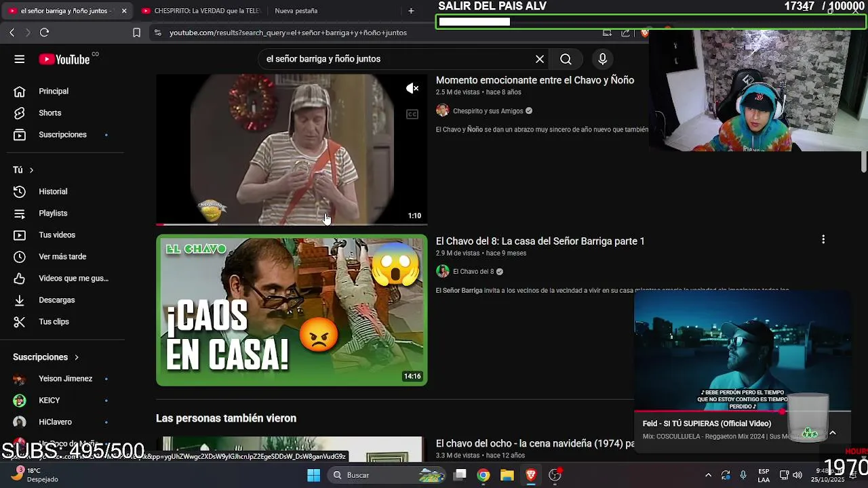The height and width of the screenshot is (488, 868).
Task: Focus the browser address bar URL
Action: point(288,33)
